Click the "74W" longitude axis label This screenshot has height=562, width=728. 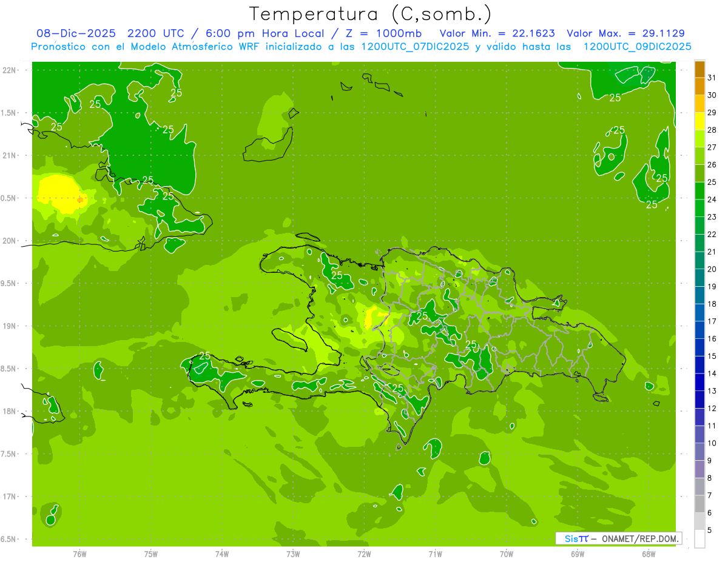(222, 554)
